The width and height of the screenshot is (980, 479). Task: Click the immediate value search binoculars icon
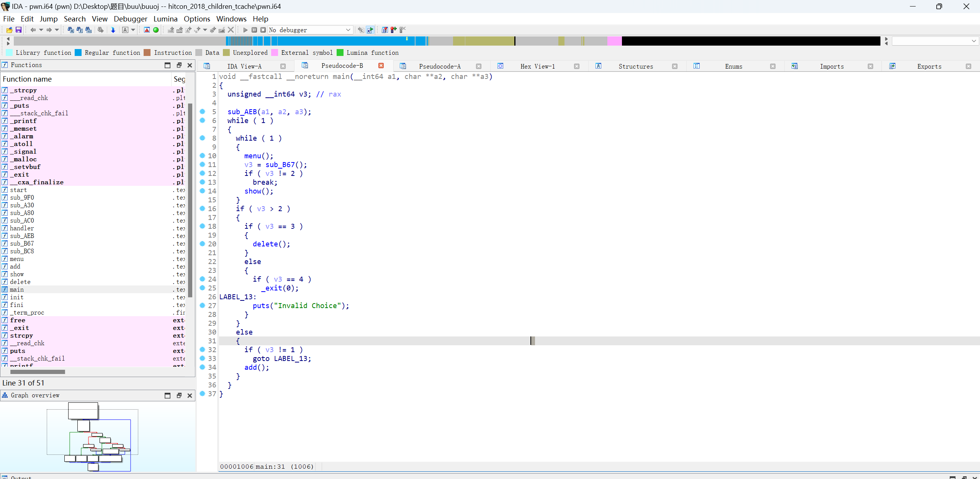pos(70,30)
